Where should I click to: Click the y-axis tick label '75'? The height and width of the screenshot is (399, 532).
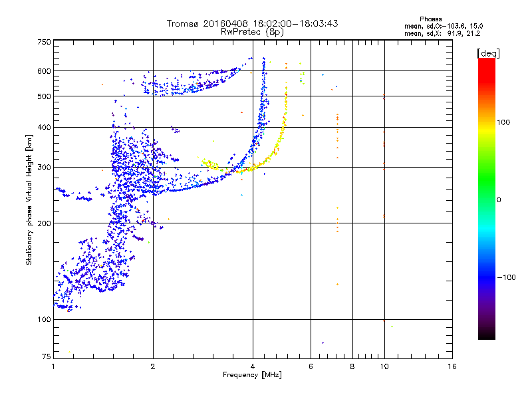point(47,356)
